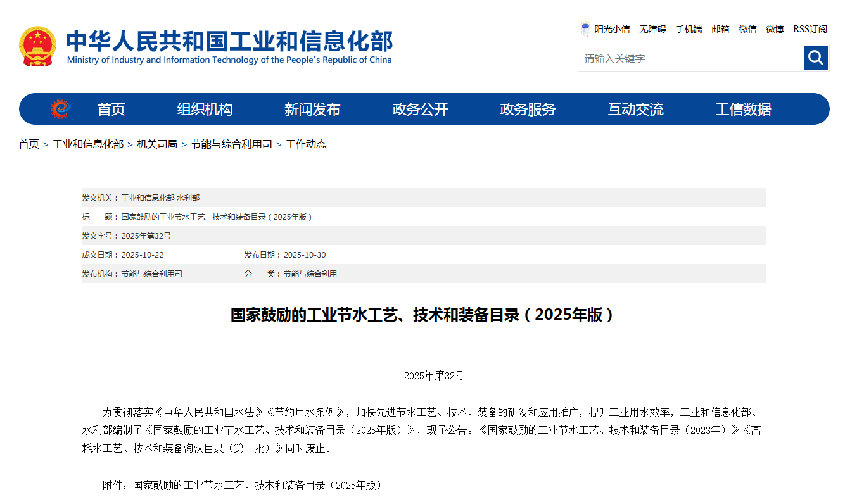Open 互动交流 in the navigation bar

[635, 110]
